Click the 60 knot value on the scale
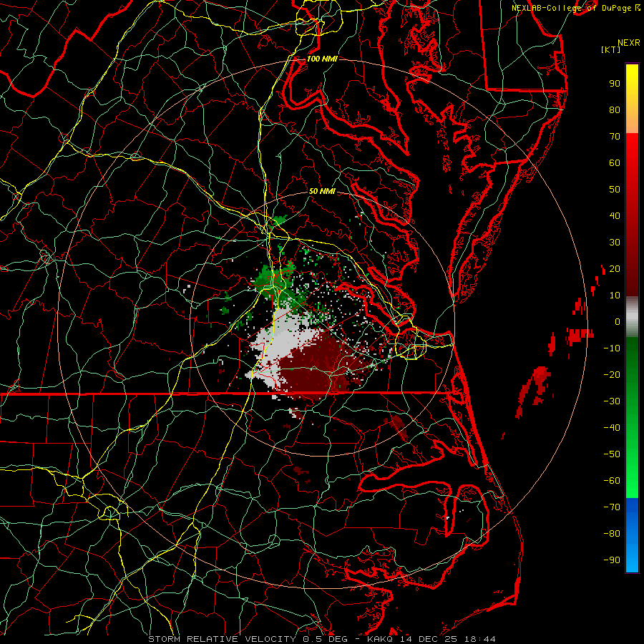This screenshot has height=644, width=644. (x=615, y=163)
